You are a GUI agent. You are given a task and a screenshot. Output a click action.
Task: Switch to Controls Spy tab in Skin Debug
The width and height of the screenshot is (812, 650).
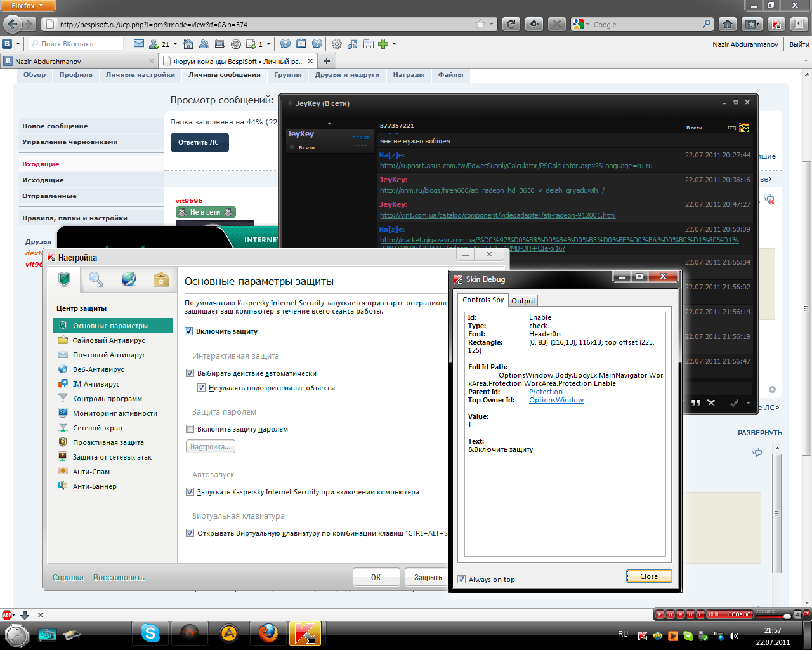click(x=483, y=300)
